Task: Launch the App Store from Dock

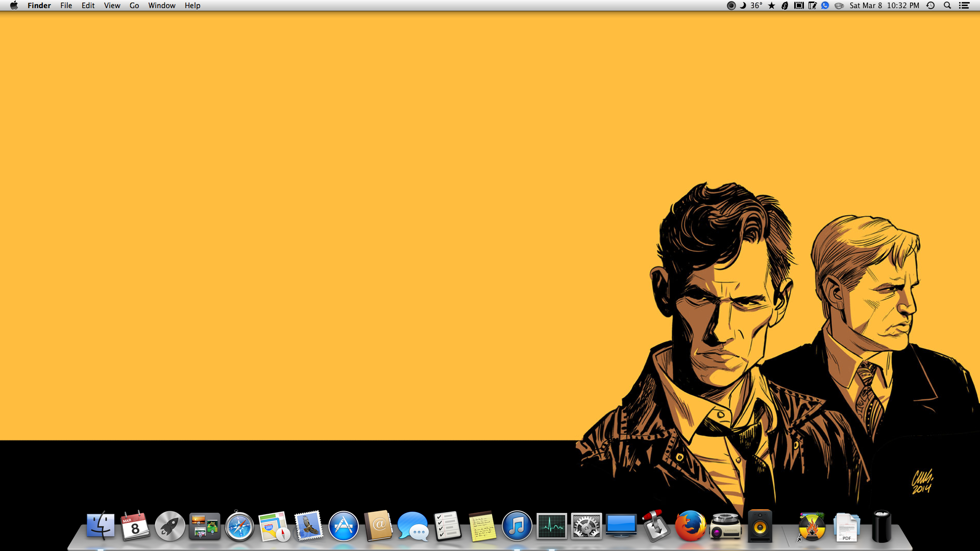Action: click(x=344, y=526)
